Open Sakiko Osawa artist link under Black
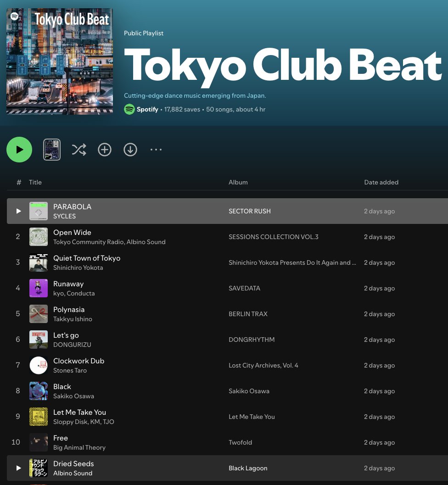The image size is (448, 485). (x=73, y=396)
